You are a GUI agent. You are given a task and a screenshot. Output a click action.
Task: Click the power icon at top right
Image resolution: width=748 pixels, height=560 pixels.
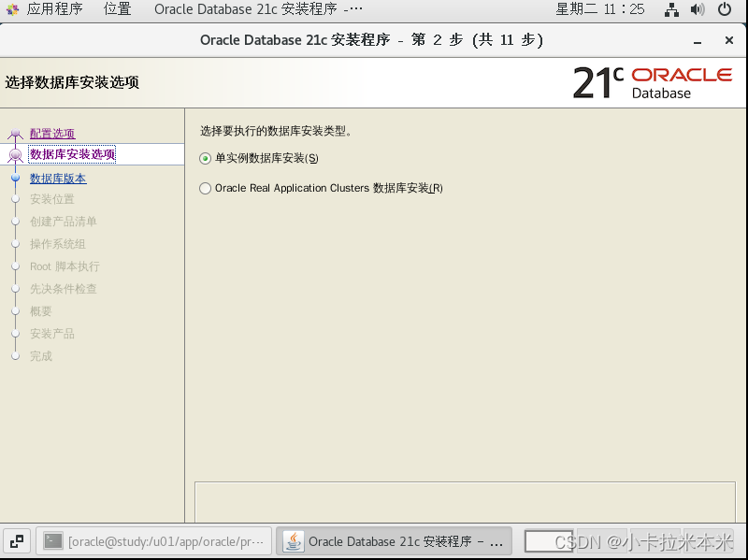pos(725,10)
